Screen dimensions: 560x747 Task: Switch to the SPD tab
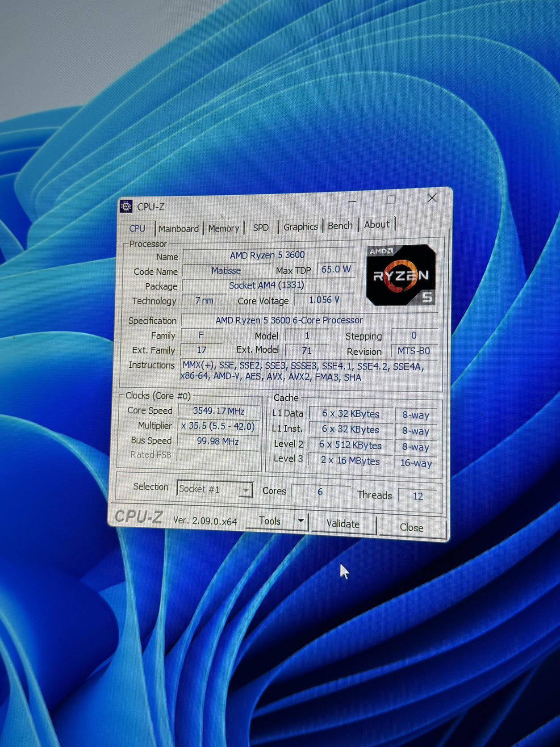pyautogui.click(x=261, y=227)
